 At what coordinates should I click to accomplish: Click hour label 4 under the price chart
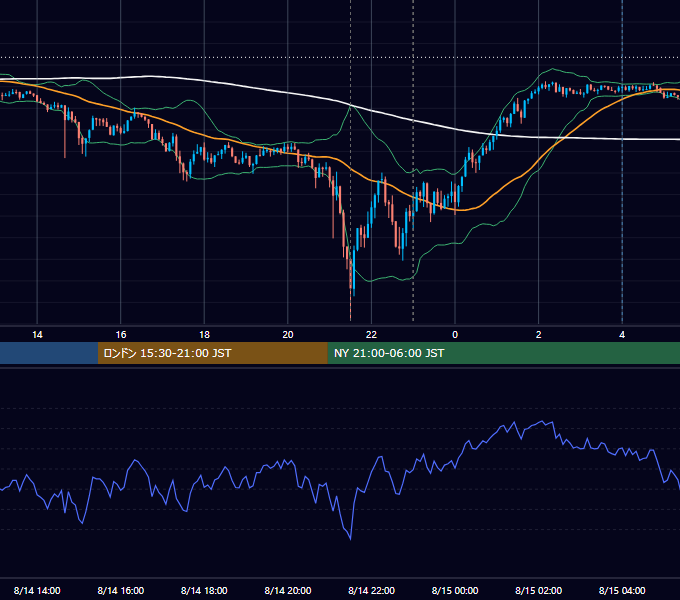[622, 335]
